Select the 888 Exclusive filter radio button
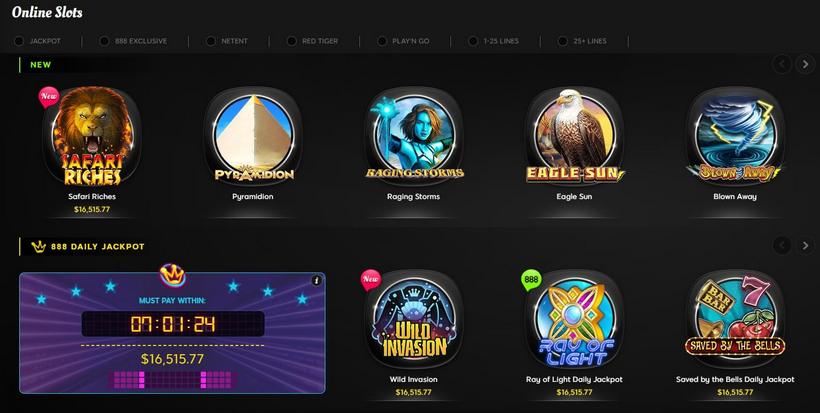 pyautogui.click(x=104, y=41)
